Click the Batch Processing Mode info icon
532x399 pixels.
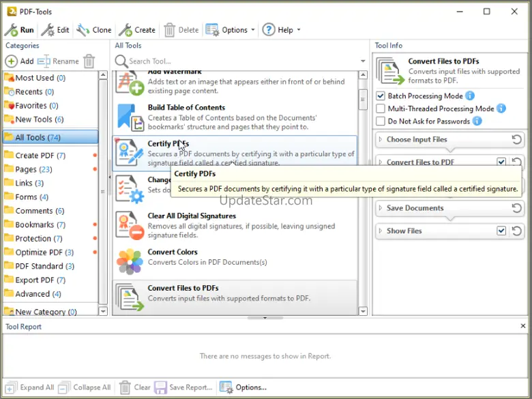pos(470,96)
